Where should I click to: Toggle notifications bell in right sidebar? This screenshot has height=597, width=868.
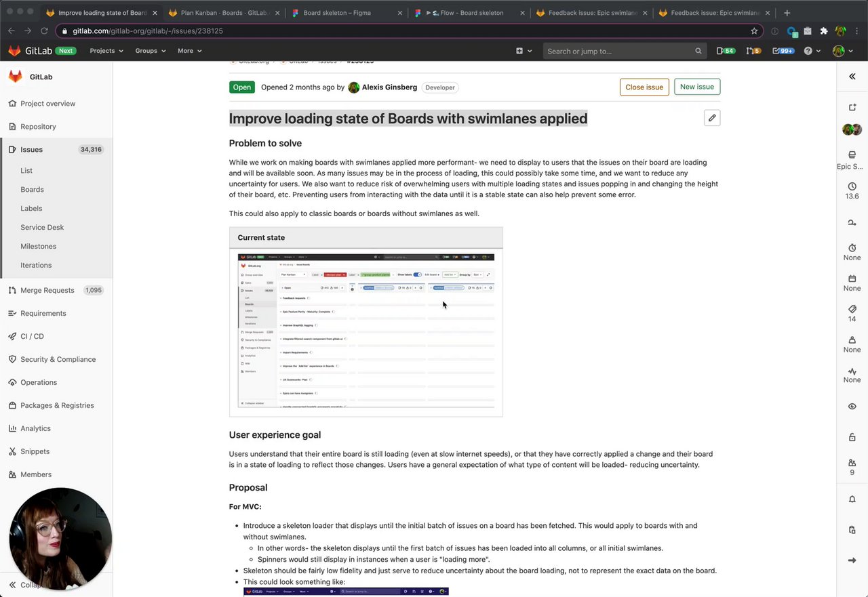pos(852,499)
